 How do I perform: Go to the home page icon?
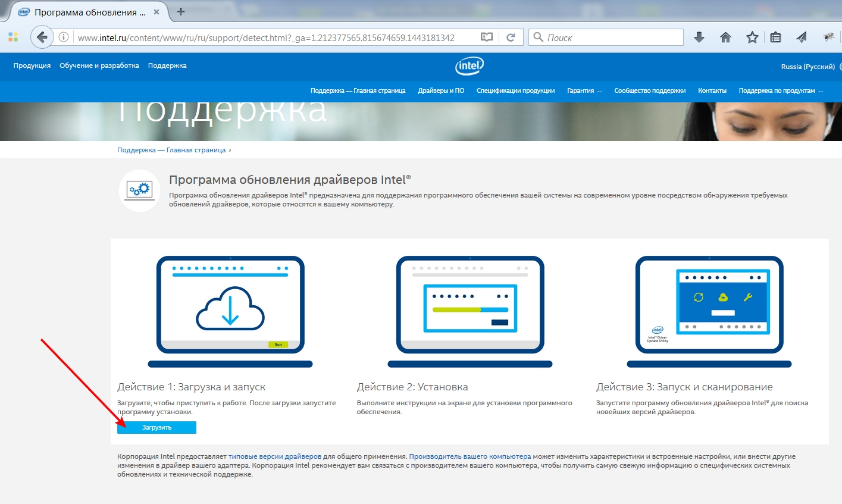(725, 37)
